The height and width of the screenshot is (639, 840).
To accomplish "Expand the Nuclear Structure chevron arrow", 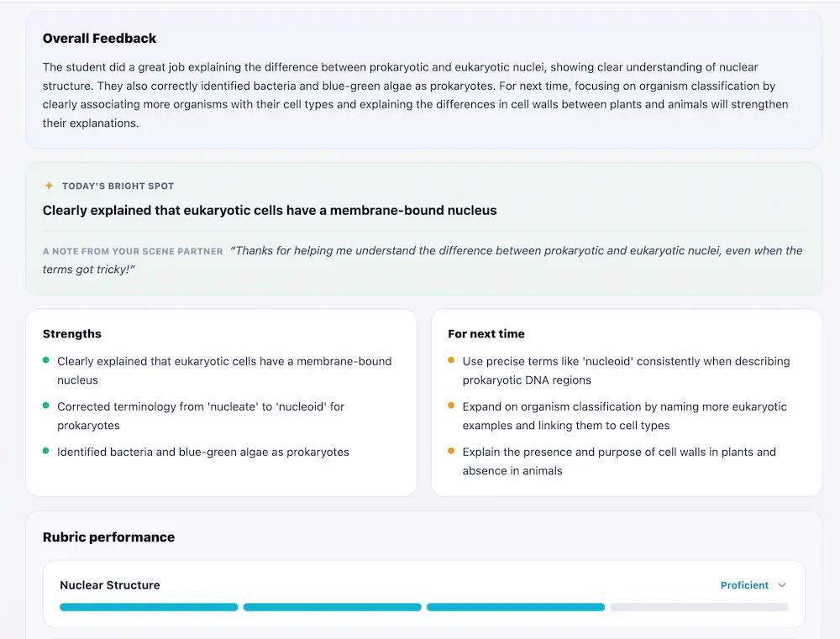I will pyautogui.click(x=781, y=585).
